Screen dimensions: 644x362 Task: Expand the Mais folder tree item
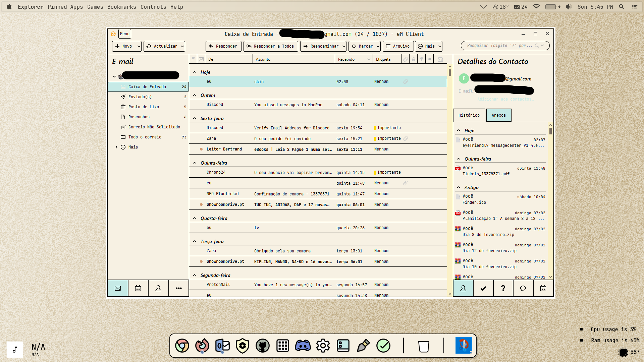116,147
